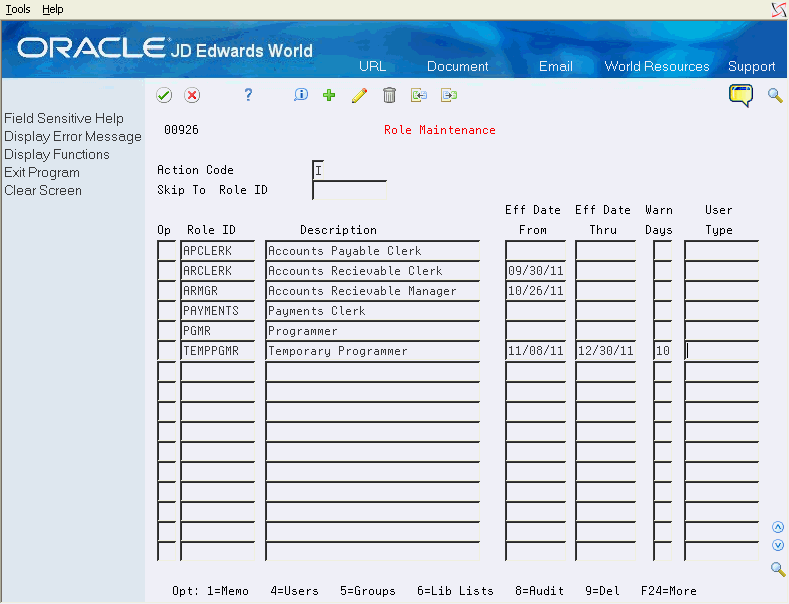
Task: Click Op field for ARCLERK row
Action: point(167,271)
